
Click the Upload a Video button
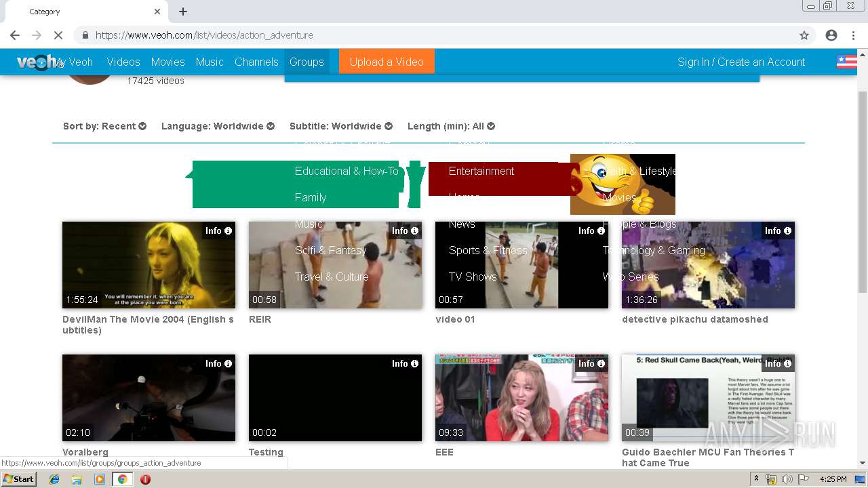tap(387, 62)
